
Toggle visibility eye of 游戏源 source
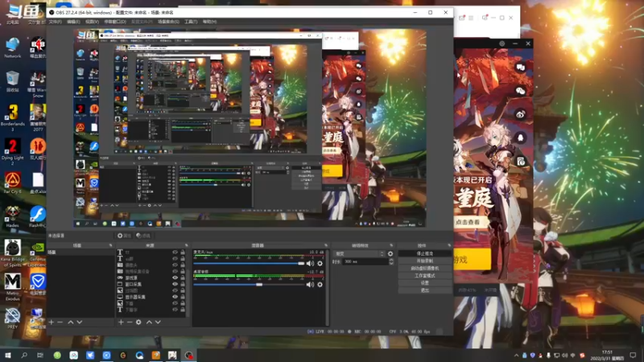coord(175,278)
